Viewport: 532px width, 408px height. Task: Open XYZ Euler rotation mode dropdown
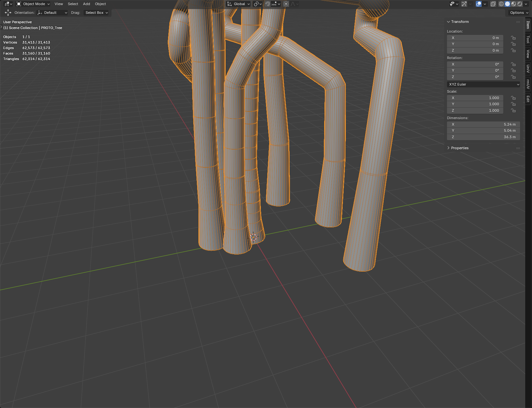point(484,84)
